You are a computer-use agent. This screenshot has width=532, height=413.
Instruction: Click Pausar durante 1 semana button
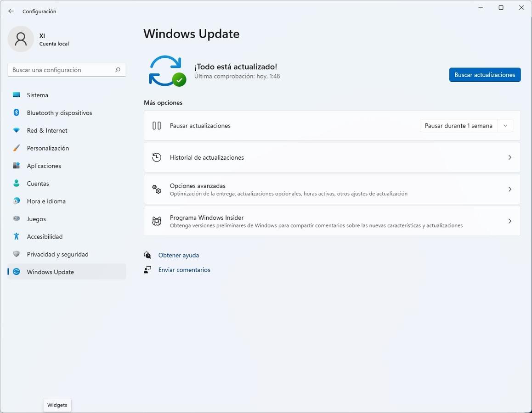458,126
